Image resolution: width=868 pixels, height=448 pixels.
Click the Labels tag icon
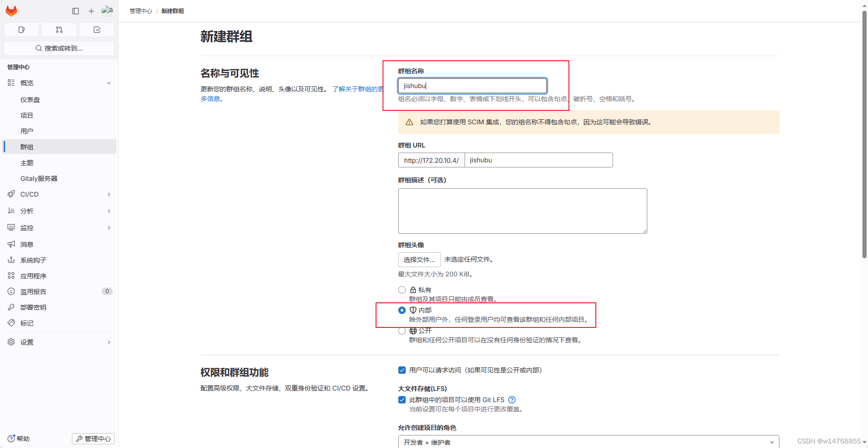tap(11, 323)
